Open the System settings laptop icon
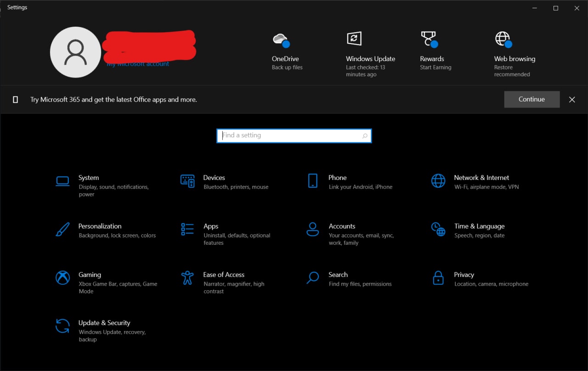Image resolution: width=588 pixels, height=371 pixels. pyautogui.click(x=62, y=181)
